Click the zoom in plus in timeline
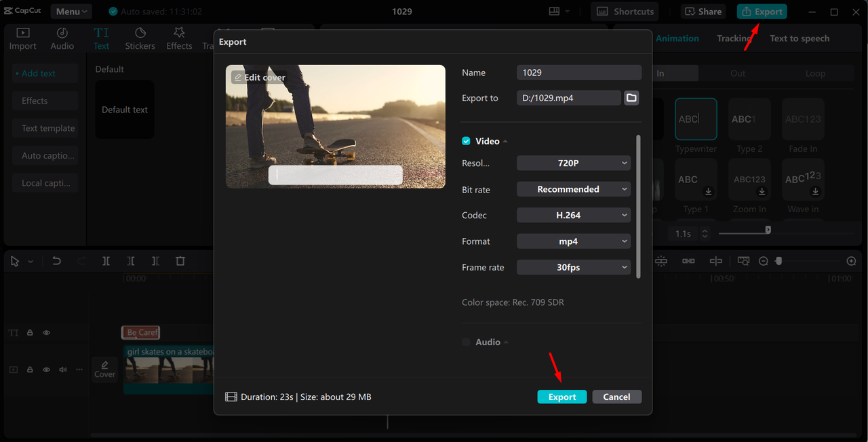 point(852,261)
